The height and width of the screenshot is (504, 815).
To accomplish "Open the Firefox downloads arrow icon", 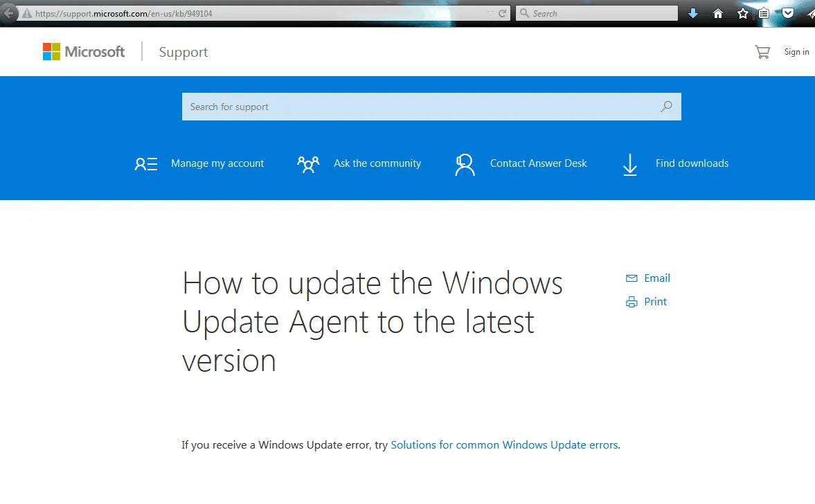I will 693,13.
